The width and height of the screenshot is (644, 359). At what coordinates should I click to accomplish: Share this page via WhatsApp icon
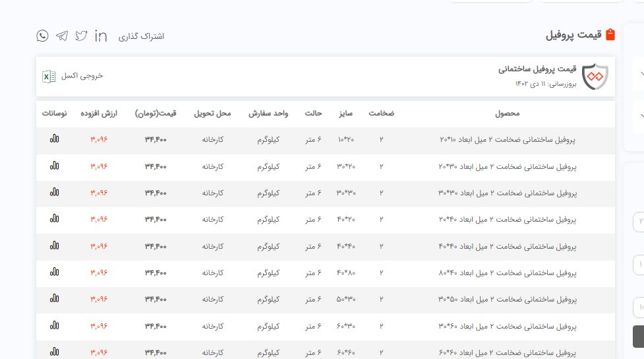tap(43, 36)
